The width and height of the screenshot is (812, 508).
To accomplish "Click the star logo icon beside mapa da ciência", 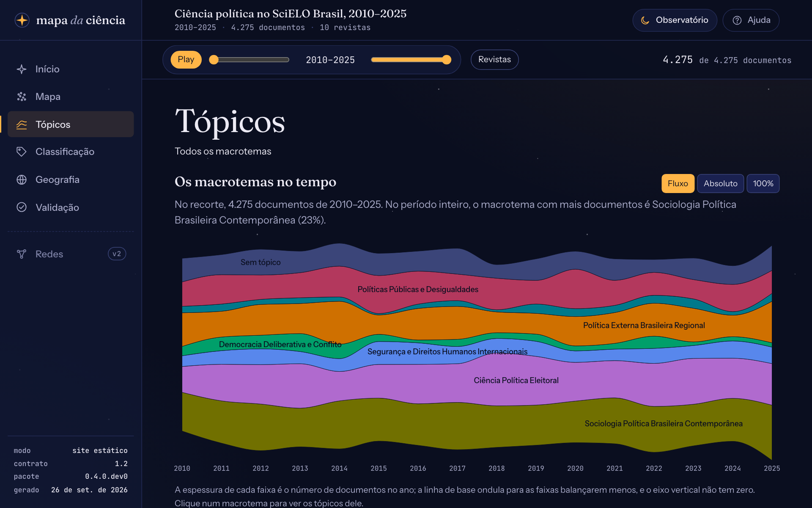I will (x=22, y=20).
